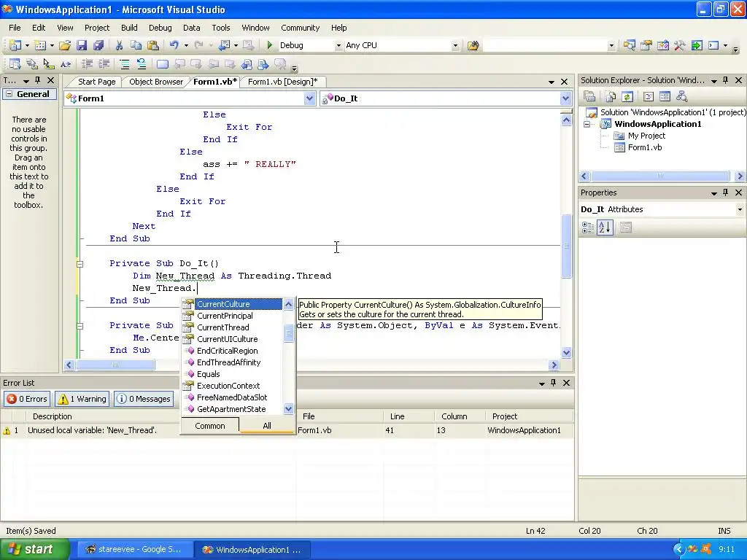The height and width of the screenshot is (560, 747).
Task: Click Show All Files in Solution Explorer
Action: coord(611,97)
